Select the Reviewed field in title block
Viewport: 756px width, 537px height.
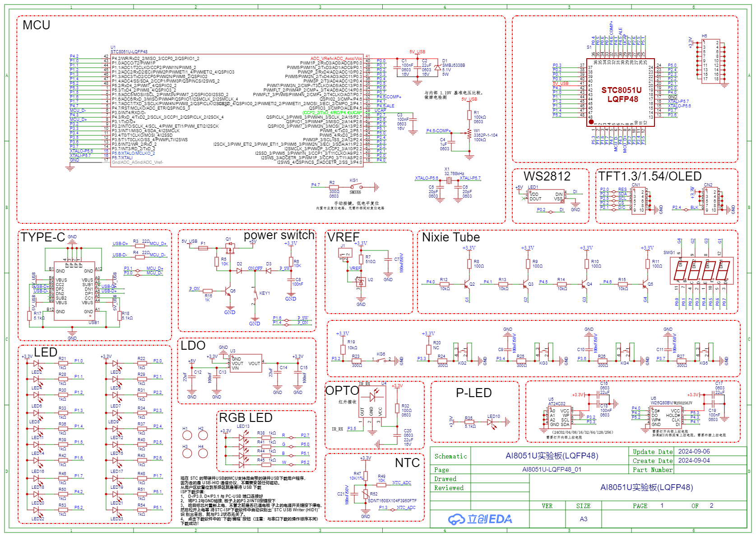(449, 488)
